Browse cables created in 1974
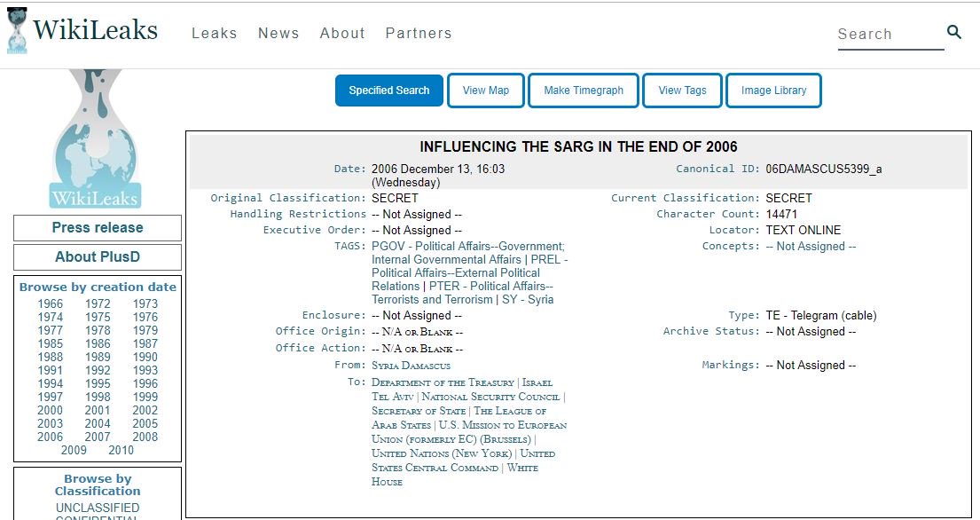This screenshot has width=980, height=520. (50, 317)
